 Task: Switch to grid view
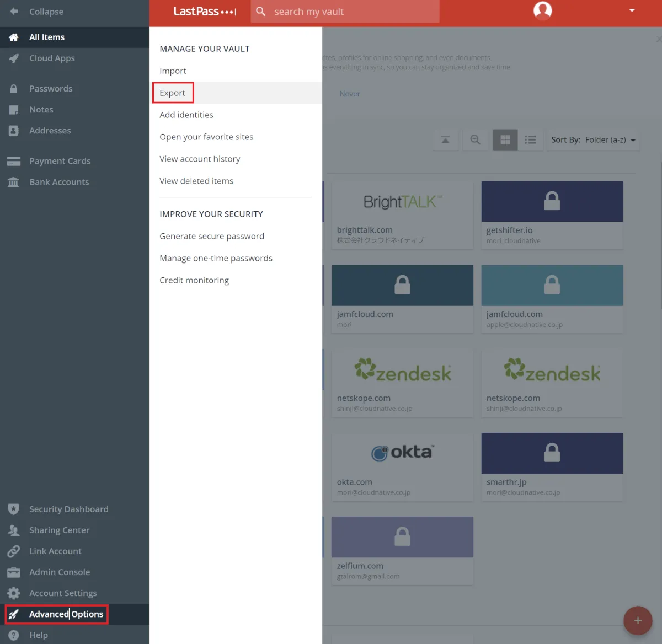(505, 140)
